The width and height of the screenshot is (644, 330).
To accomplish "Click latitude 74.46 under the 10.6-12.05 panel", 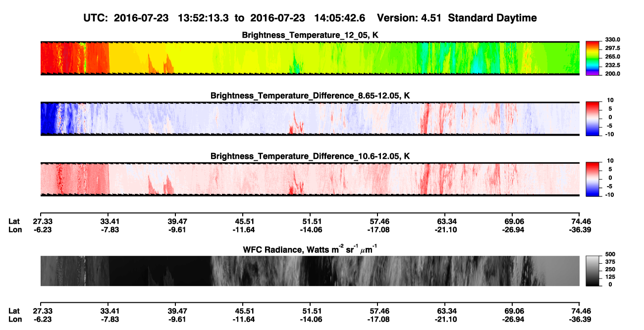I will (582, 221).
